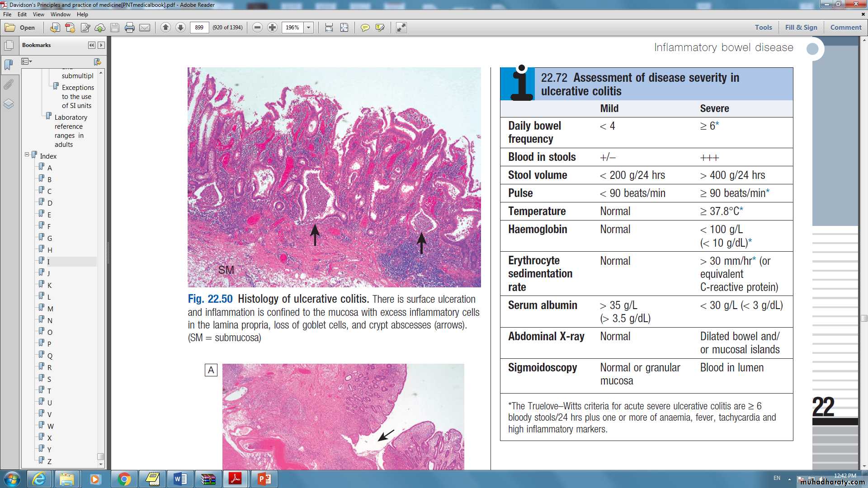The image size is (868, 488).
Task: Click the Print file icon
Action: point(130,28)
